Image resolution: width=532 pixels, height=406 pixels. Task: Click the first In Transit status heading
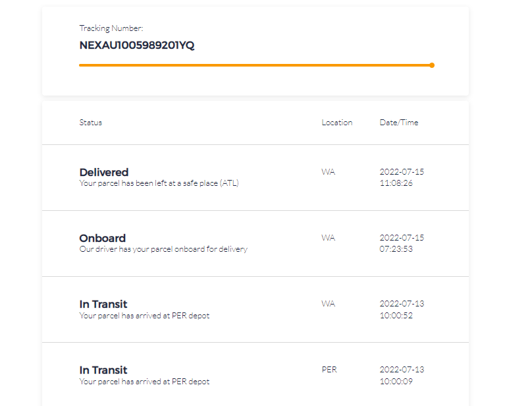point(103,304)
